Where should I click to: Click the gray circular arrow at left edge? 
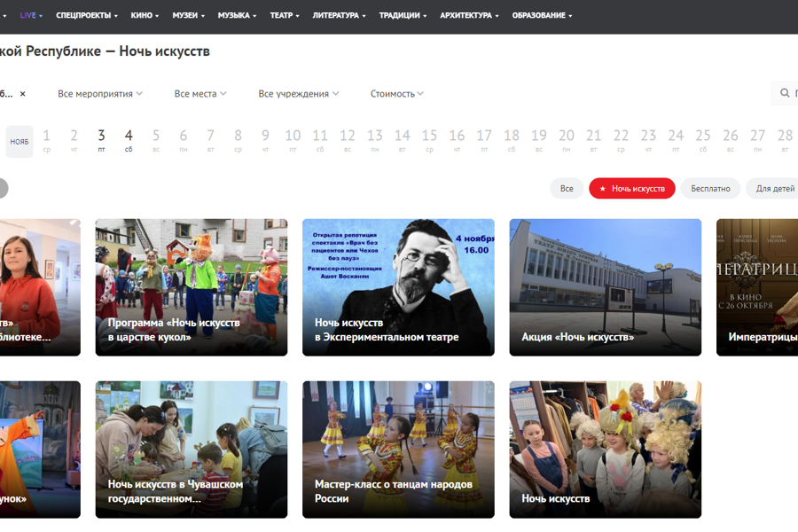point(3,188)
